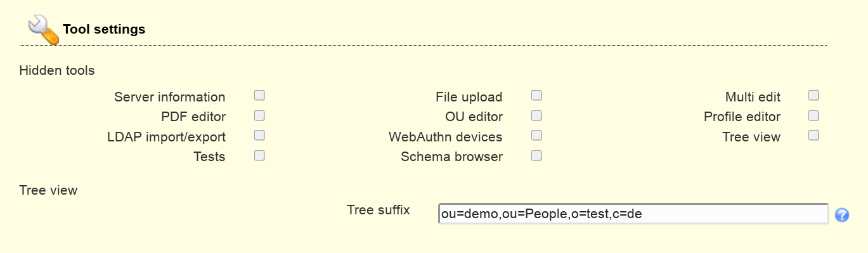Check the Tests hidden tool box
The width and height of the screenshot is (868, 253).
[x=259, y=155]
